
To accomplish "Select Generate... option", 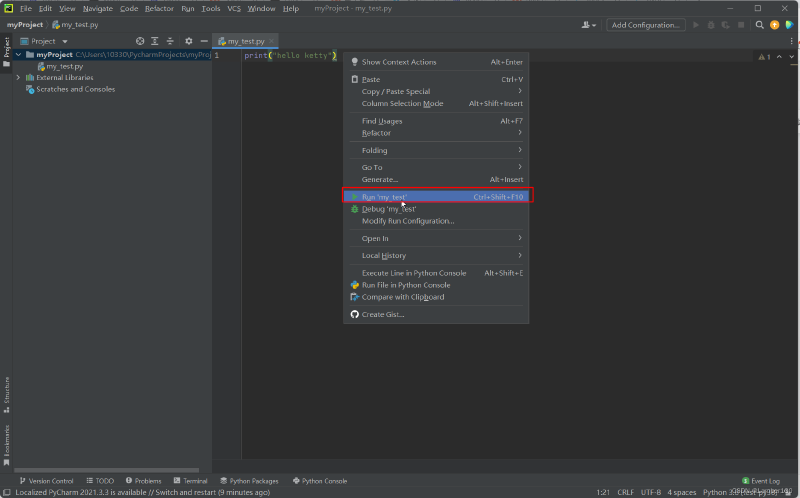I will [x=437, y=179].
